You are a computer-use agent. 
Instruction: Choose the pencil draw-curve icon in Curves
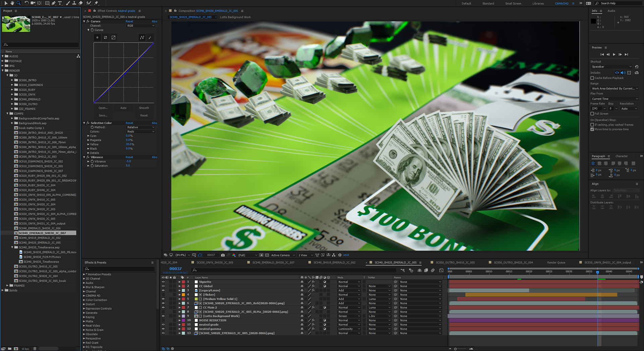(x=150, y=38)
